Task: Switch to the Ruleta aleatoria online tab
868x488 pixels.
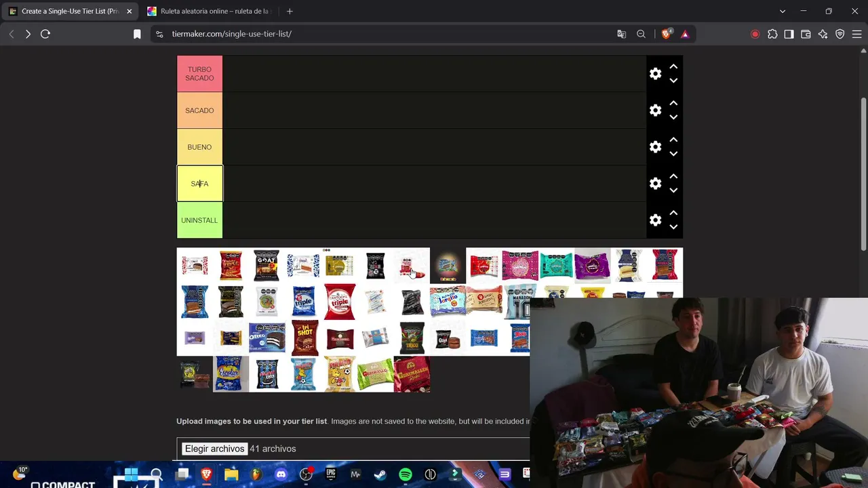Action: click(x=209, y=12)
